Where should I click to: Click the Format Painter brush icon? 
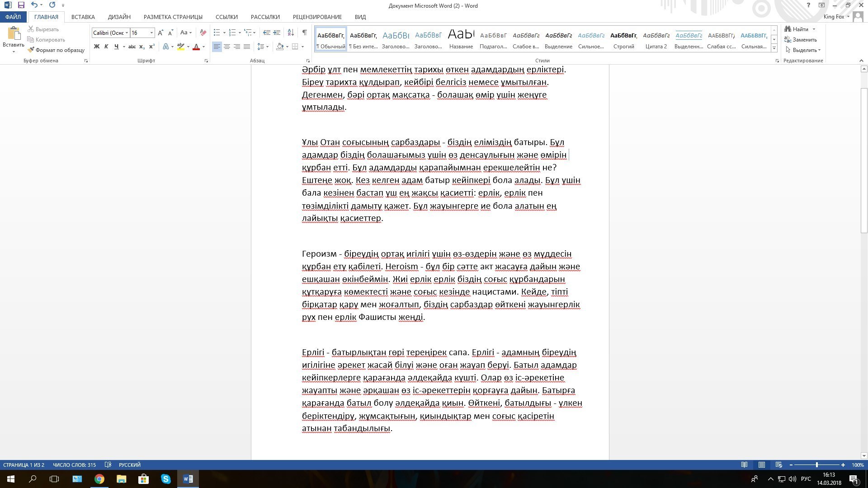[x=31, y=50]
